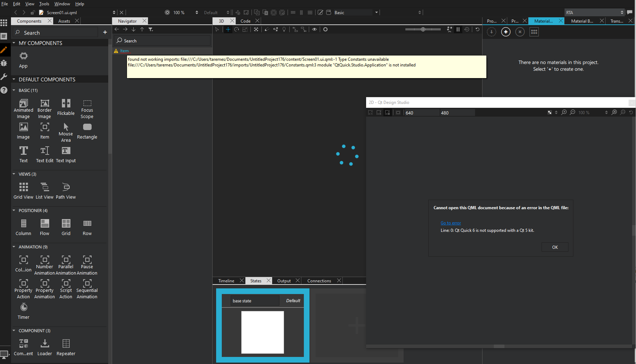Toggle the bounding rectangle icon in 2D toolbar
Viewport: 636px width, 364px height.
(x=398, y=113)
